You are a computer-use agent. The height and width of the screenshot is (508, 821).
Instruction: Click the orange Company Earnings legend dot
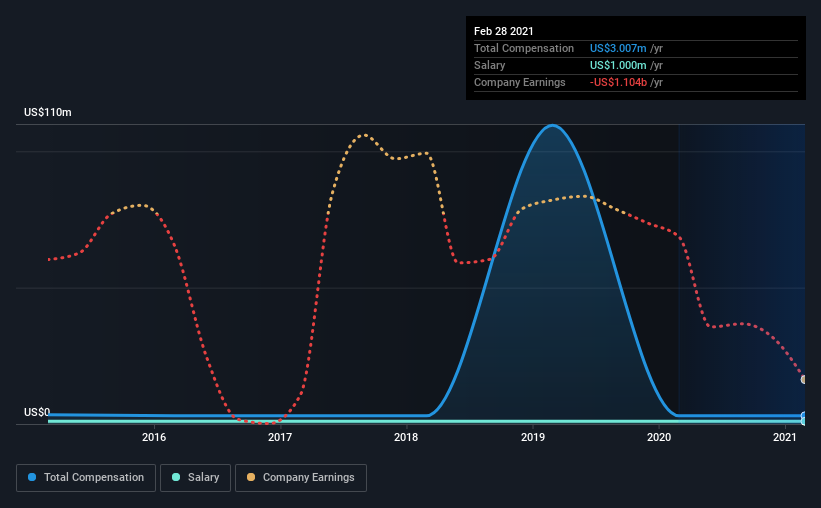click(251, 477)
